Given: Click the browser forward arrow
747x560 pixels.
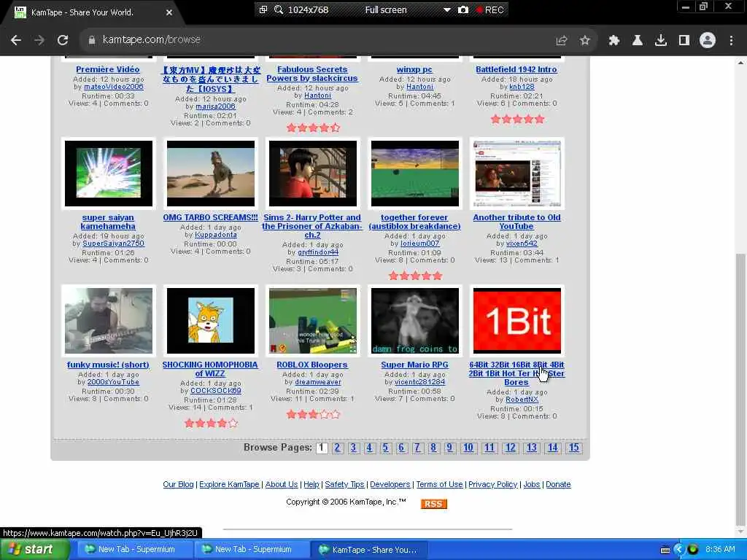Looking at the screenshot, I should click(x=39, y=40).
